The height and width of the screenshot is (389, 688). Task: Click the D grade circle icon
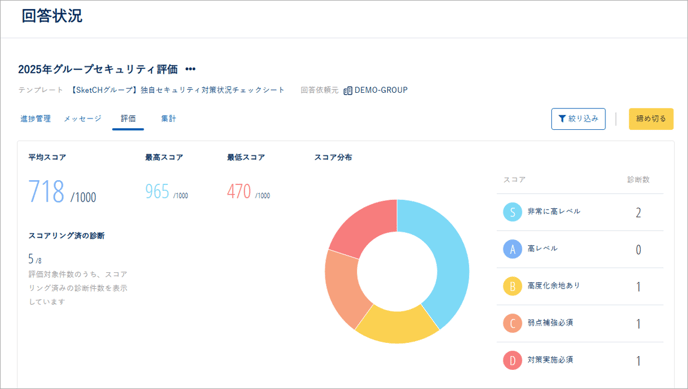pos(512,360)
